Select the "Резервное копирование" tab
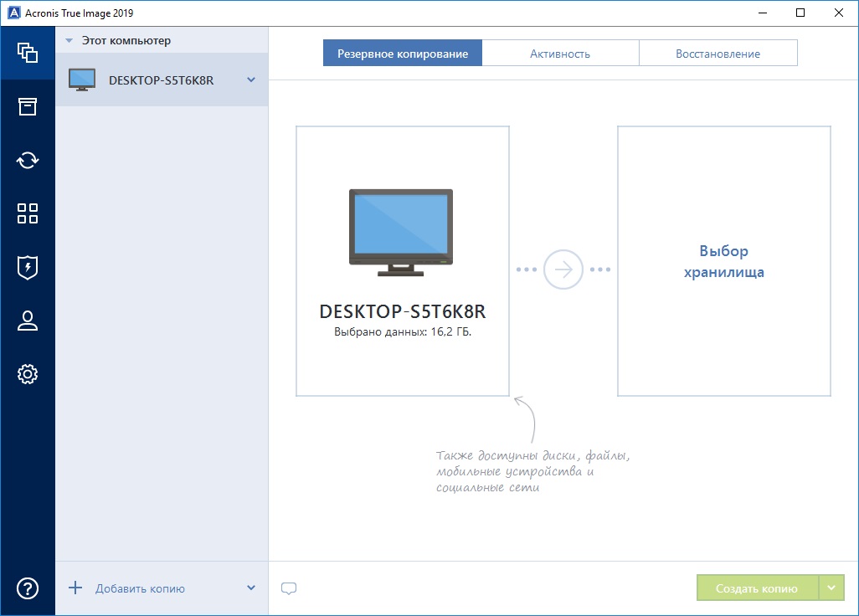The width and height of the screenshot is (859, 616). pos(403,54)
